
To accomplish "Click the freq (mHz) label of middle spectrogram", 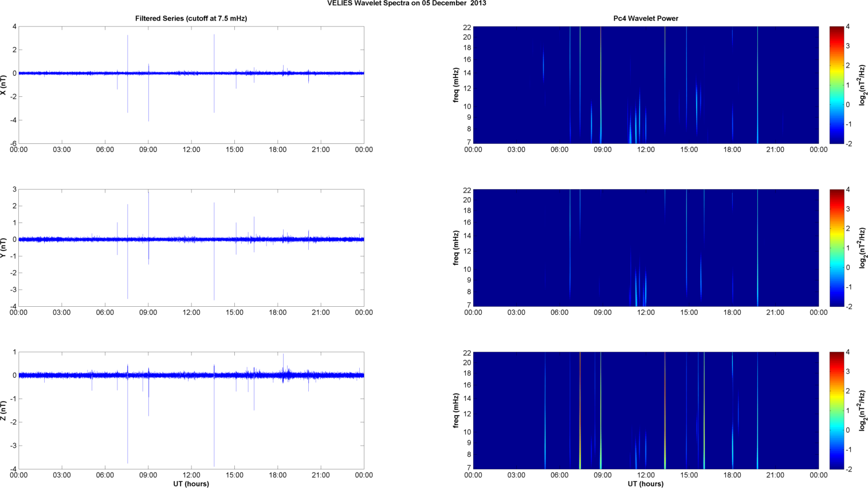I will click(455, 248).
